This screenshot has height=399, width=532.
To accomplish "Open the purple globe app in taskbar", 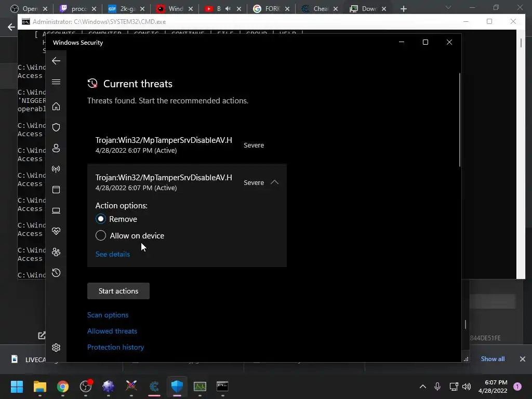I will click(x=109, y=387).
